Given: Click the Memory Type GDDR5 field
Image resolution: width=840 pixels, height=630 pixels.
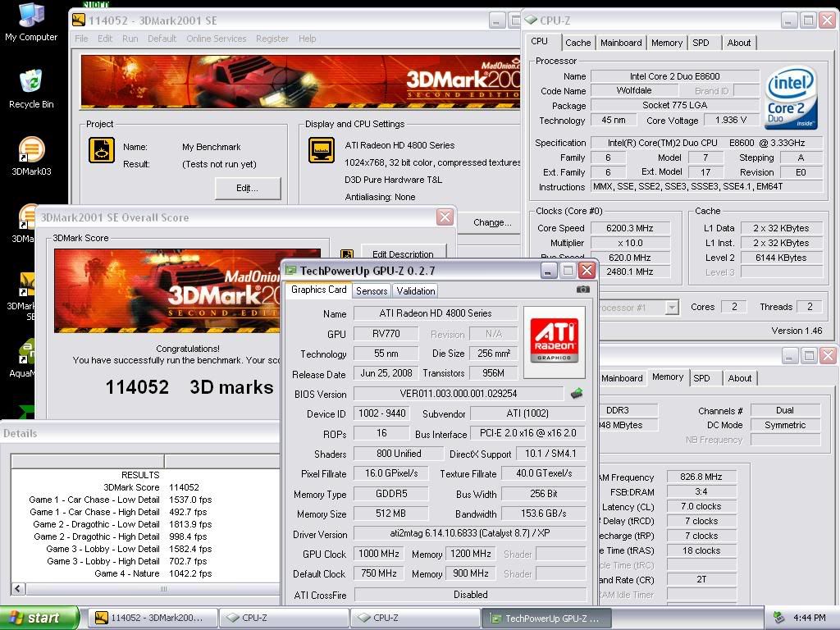Looking at the screenshot, I should (x=391, y=493).
